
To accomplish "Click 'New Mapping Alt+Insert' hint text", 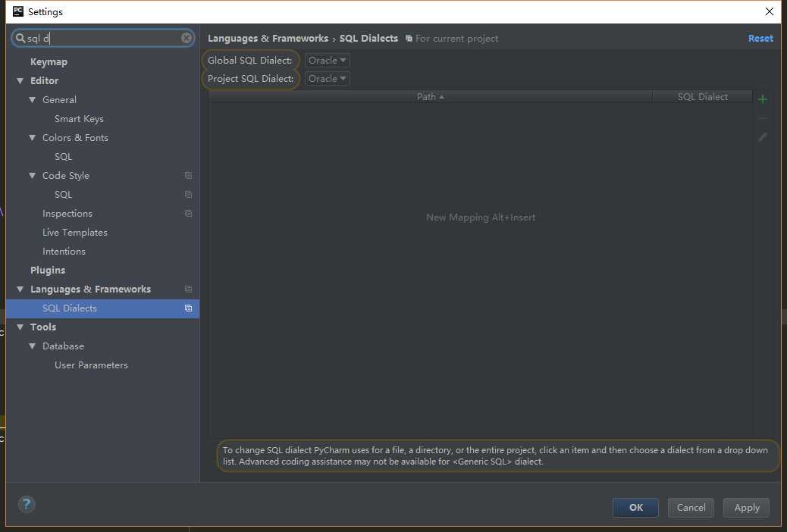I will (481, 217).
